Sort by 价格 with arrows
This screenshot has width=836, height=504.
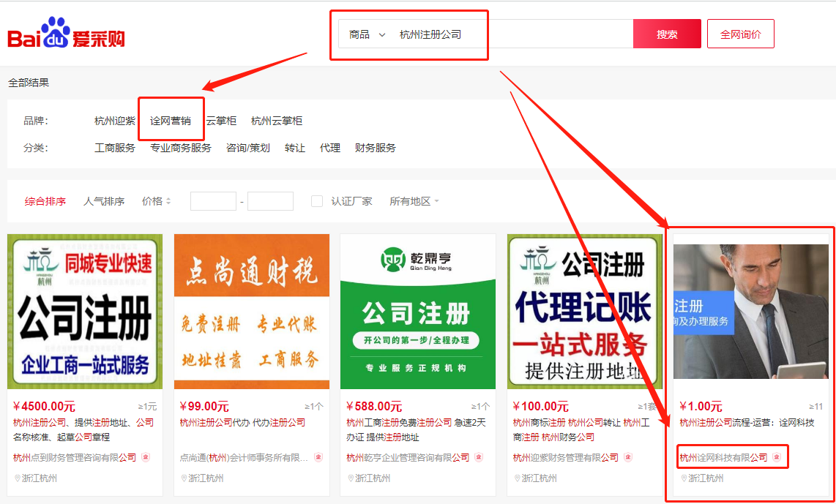156,201
